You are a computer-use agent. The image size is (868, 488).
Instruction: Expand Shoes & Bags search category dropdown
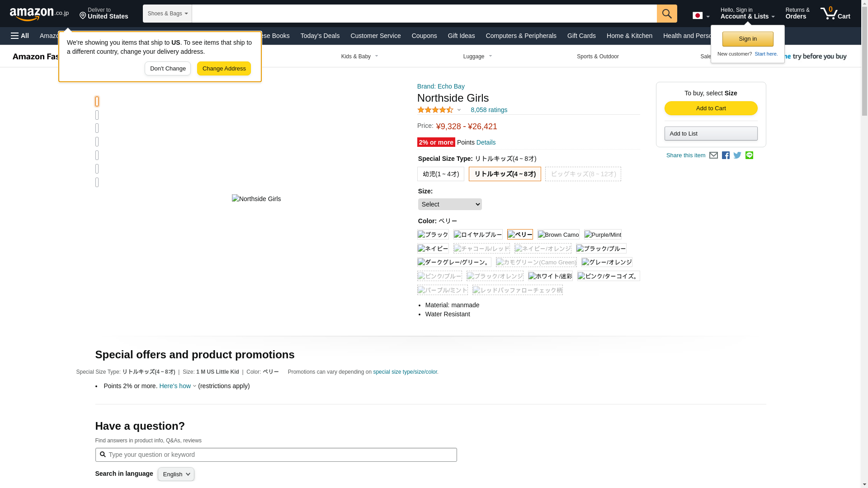(x=167, y=14)
